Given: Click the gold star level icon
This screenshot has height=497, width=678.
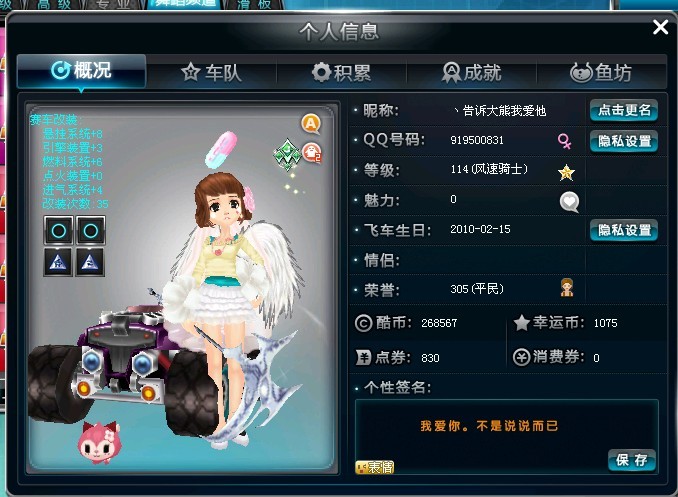Looking at the screenshot, I should pos(566,172).
